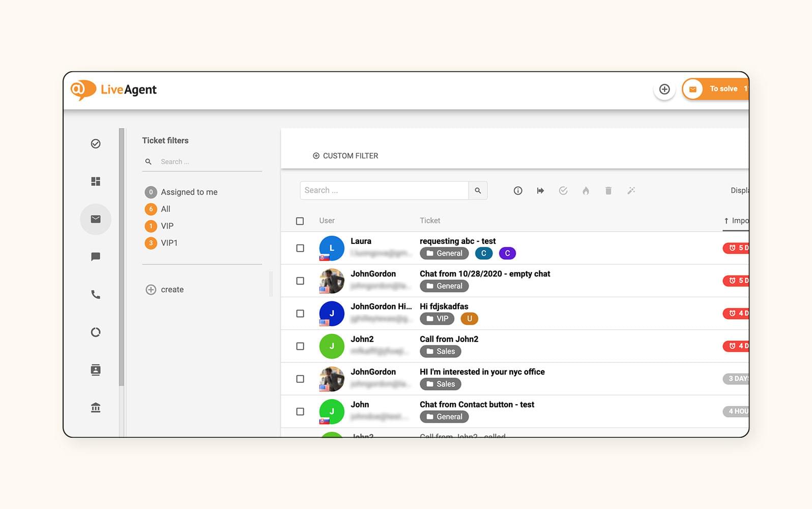Click the sidebar vertical scrollbar
Image resolution: width=812 pixels, height=509 pixels.
click(x=122, y=257)
